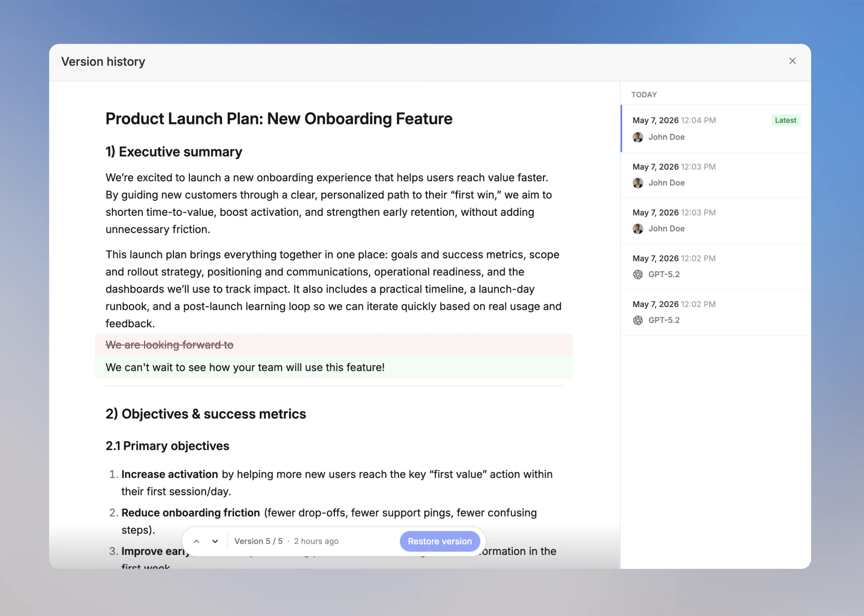Go to next version with down chevron
864x616 pixels.
[215, 541]
